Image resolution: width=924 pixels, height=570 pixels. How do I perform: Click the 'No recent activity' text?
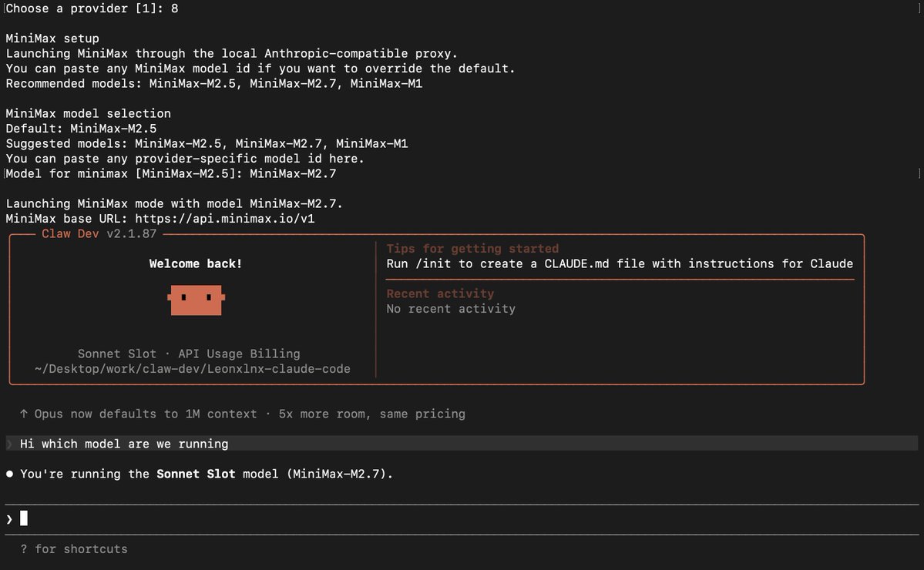(451, 309)
